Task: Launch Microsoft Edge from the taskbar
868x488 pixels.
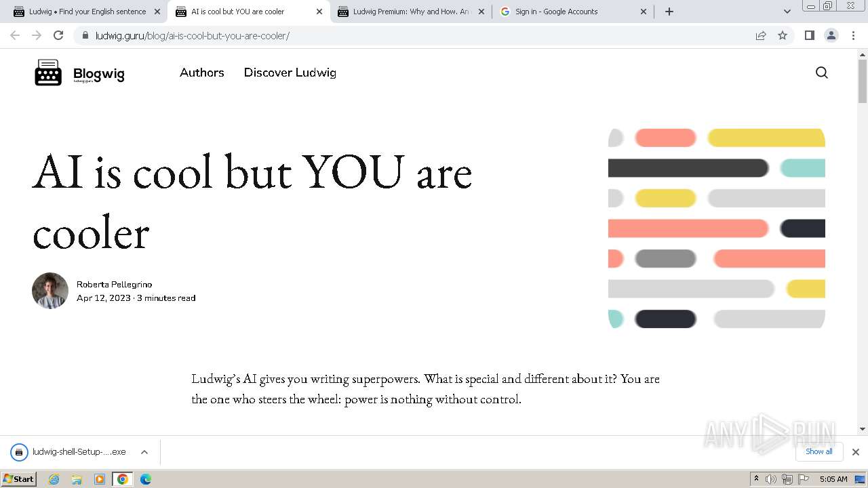Action: 146,479
